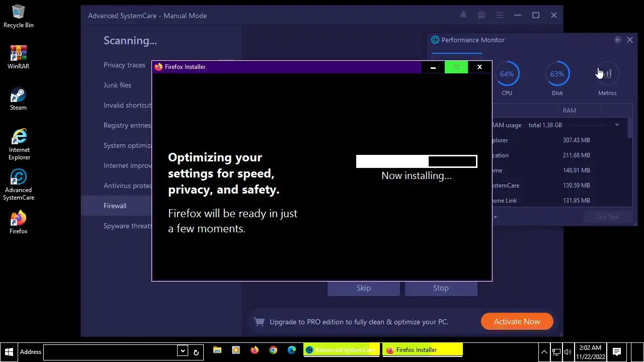Click the Skip button in Advanced SystemCare
The image size is (644, 362).
click(x=364, y=288)
